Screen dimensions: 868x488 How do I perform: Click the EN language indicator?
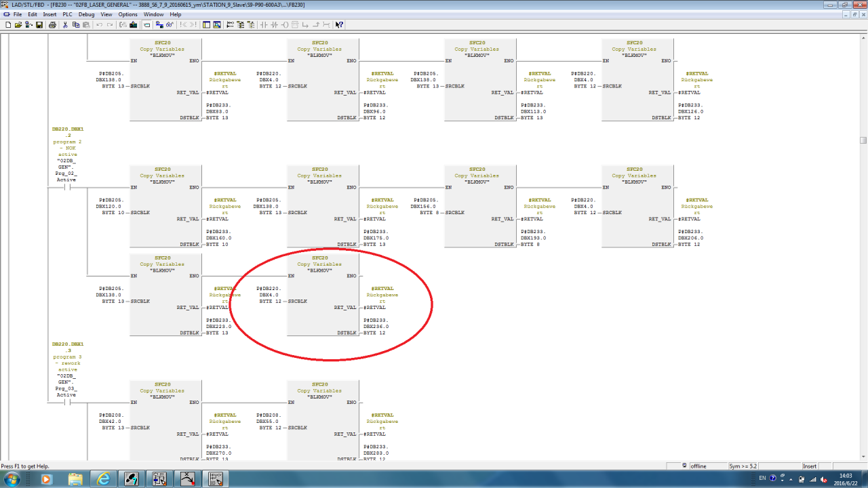click(762, 479)
